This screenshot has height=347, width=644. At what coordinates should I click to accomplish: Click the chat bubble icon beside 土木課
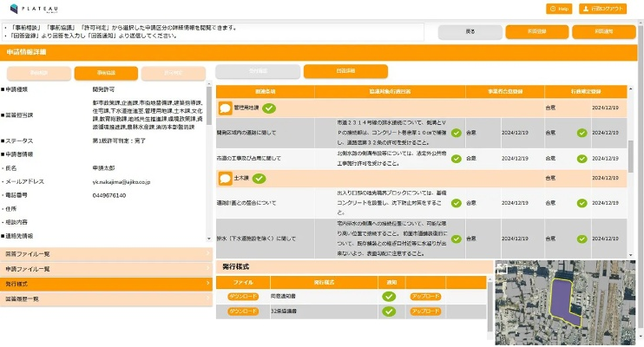(225, 178)
